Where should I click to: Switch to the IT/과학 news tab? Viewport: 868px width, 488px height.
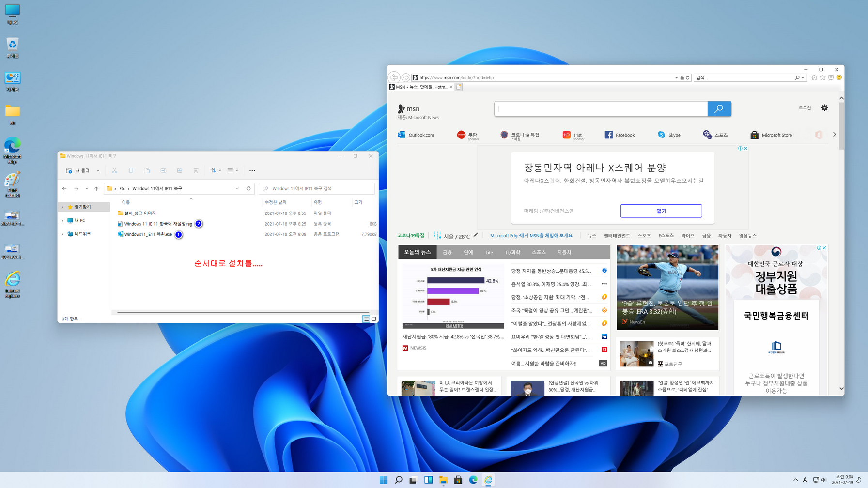[512, 252]
